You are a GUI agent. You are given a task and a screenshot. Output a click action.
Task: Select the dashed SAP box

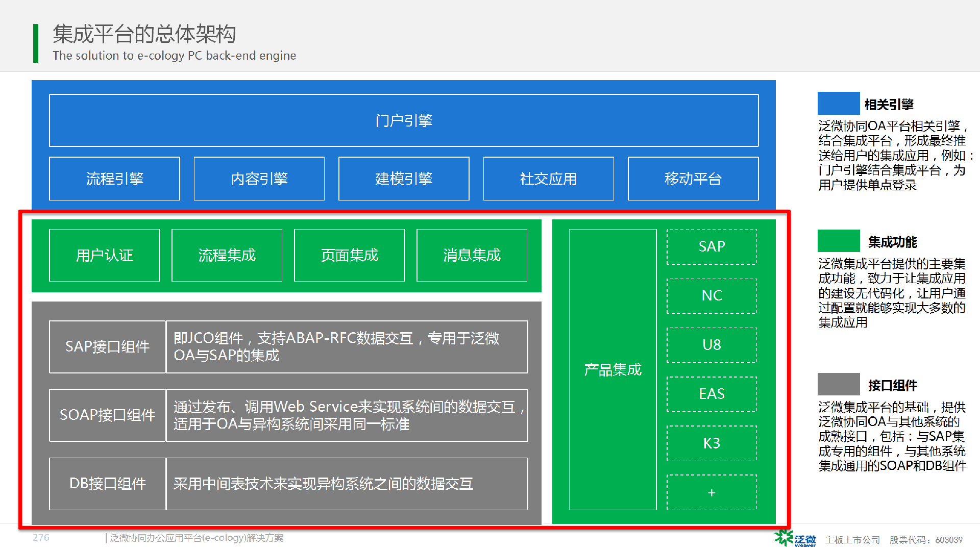coord(712,246)
